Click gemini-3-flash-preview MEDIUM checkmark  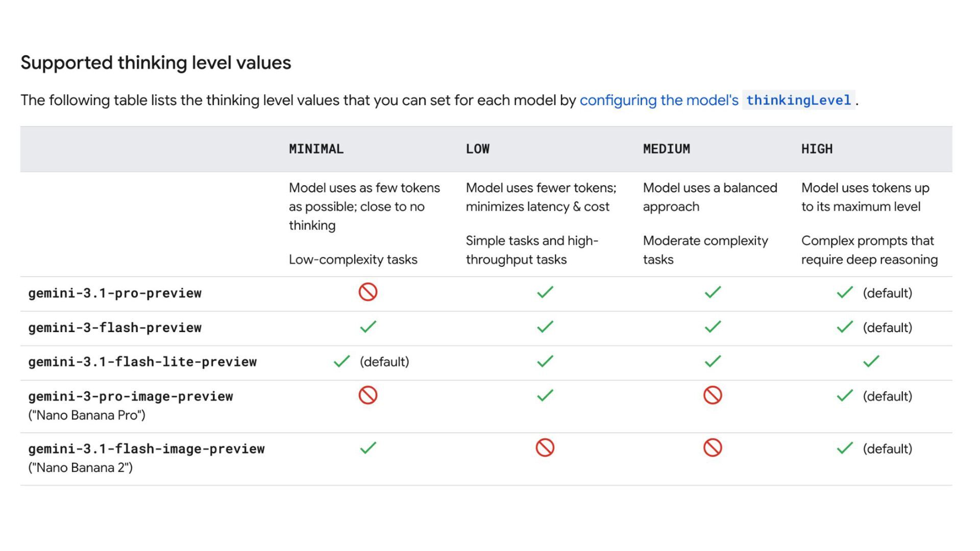click(x=713, y=327)
